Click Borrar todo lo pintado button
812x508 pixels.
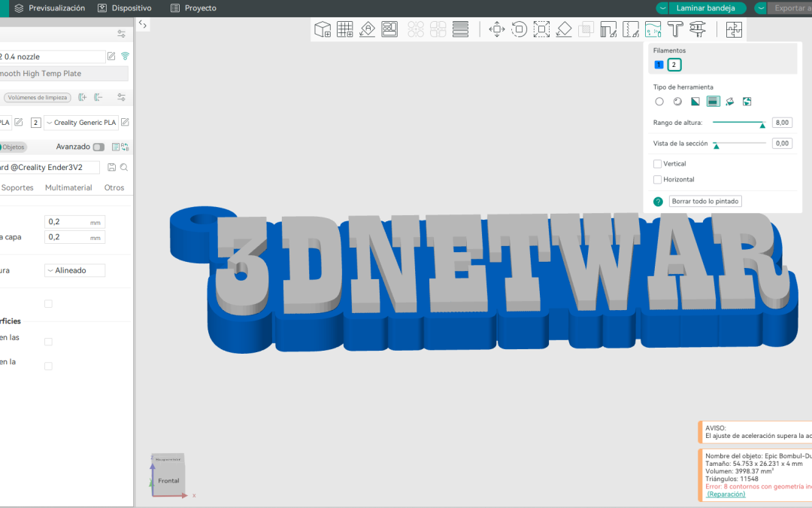[x=704, y=201]
